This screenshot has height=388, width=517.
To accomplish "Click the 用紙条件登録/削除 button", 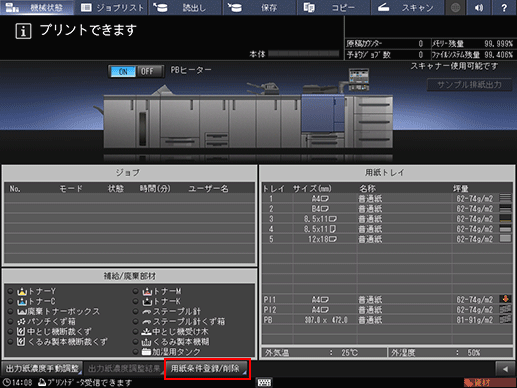I will (207, 369).
